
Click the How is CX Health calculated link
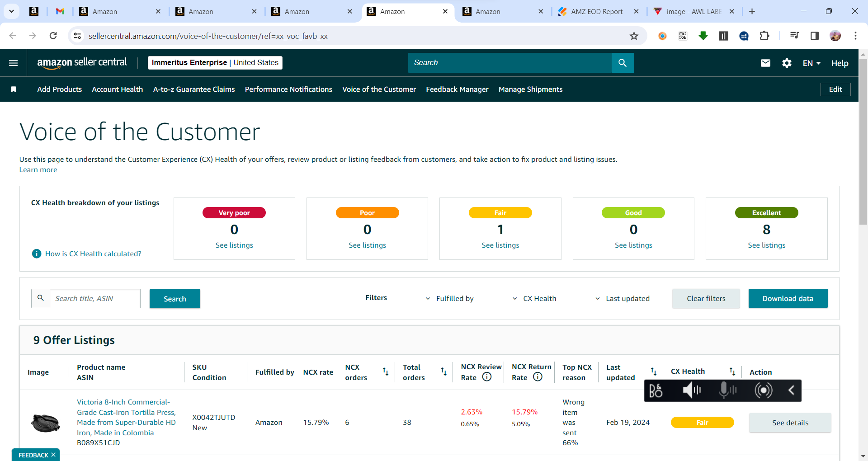coord(93,254)
